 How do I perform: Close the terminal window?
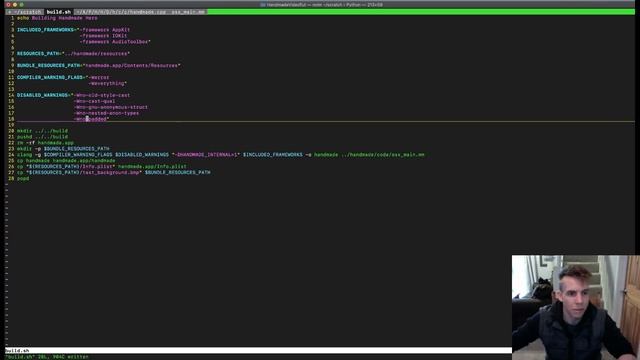(8, 4)
